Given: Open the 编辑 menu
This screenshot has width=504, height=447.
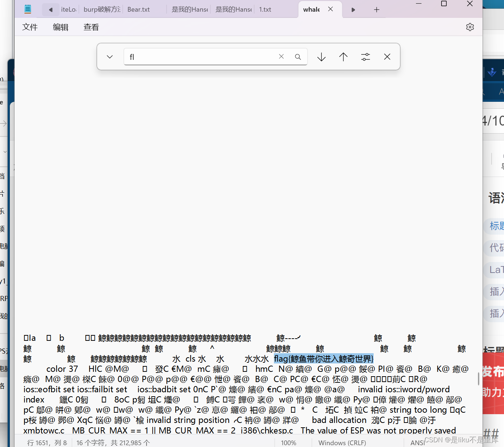Looking at the screenshot, I should pyautogui.click(x=61, y=27).
